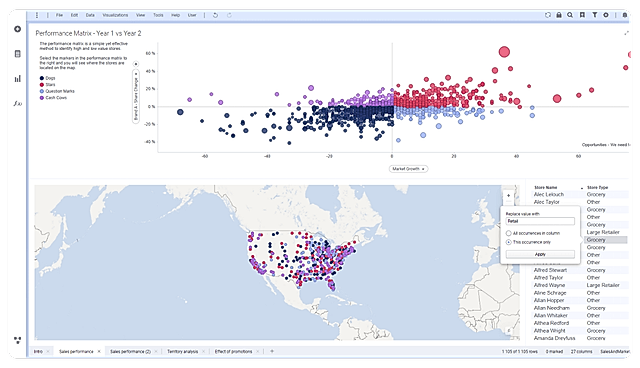
Task: Click the undo arrow icon
Action: tap(215, 15)
